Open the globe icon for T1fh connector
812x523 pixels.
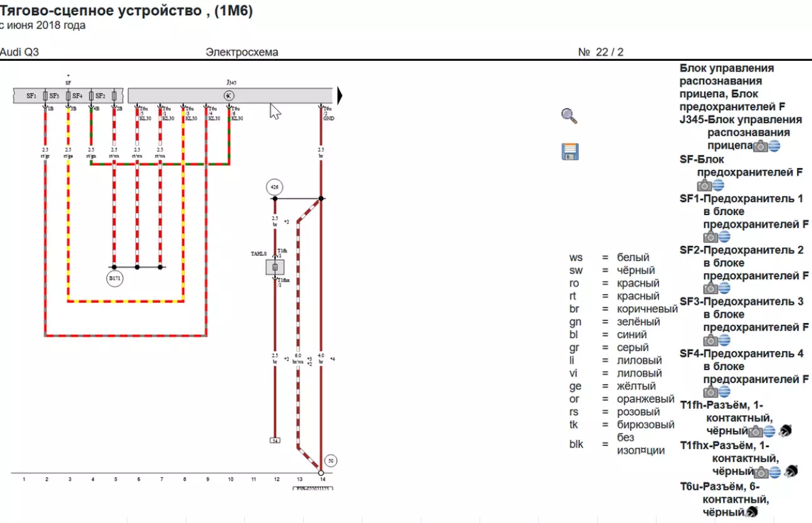770,431
